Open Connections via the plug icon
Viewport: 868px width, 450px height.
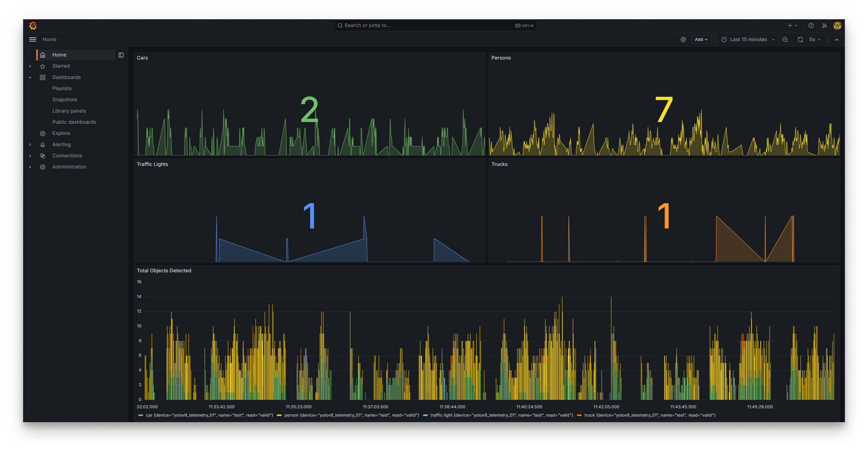click(x=42, y=155)
